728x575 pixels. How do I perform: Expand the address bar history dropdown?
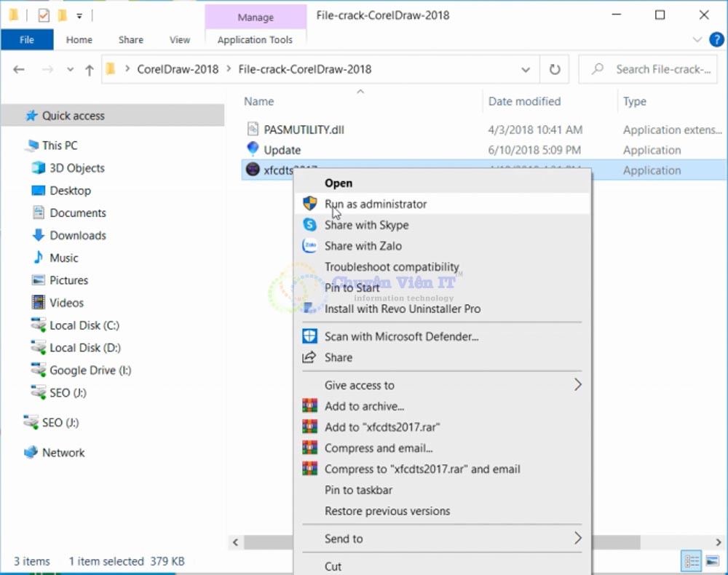[525, 70]
